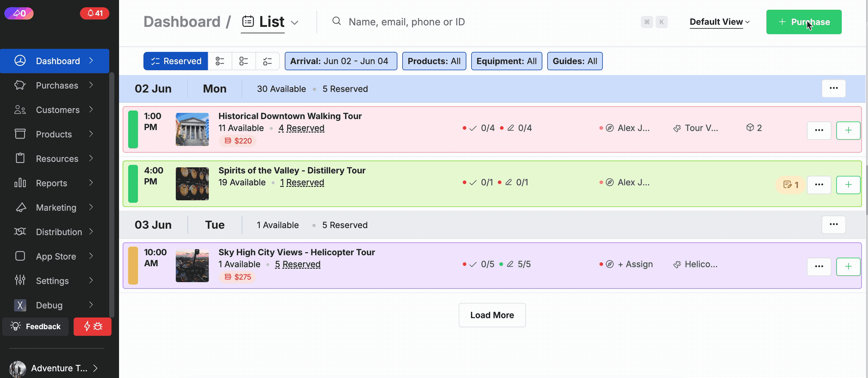Image resolution: width=868 pixels, height=378 pixels.
Task: Select the third list view mode icon
Action: coord(244,61)
